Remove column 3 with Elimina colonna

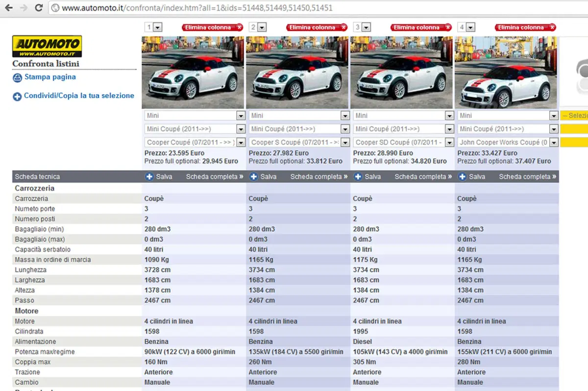point(421,27)
